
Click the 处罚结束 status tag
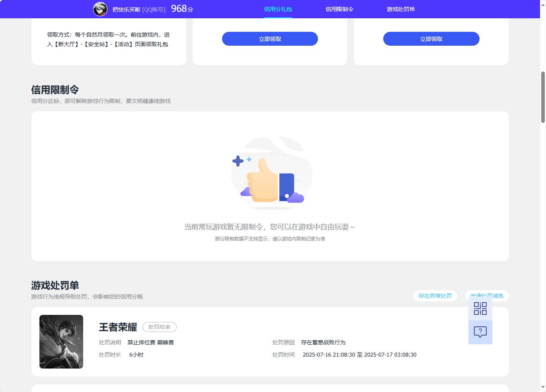[159, 327]
